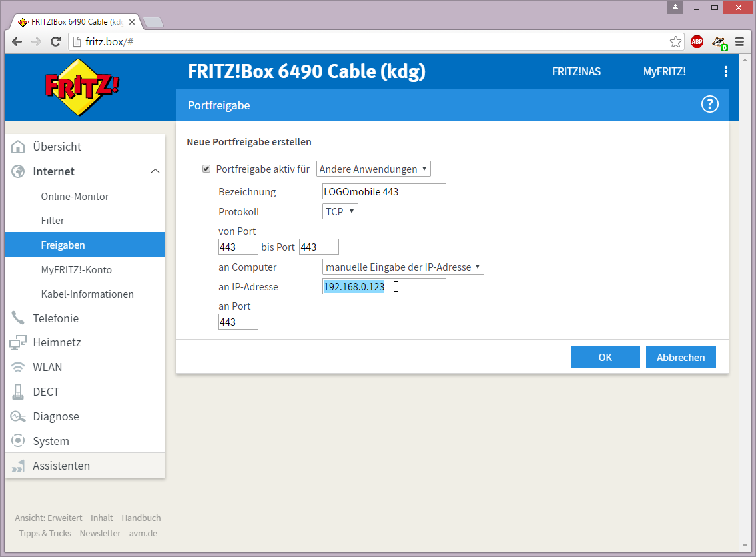The height and width of the screenshot is (557, 756).
Task: Click the Internet globe icon
Action: 18,171
